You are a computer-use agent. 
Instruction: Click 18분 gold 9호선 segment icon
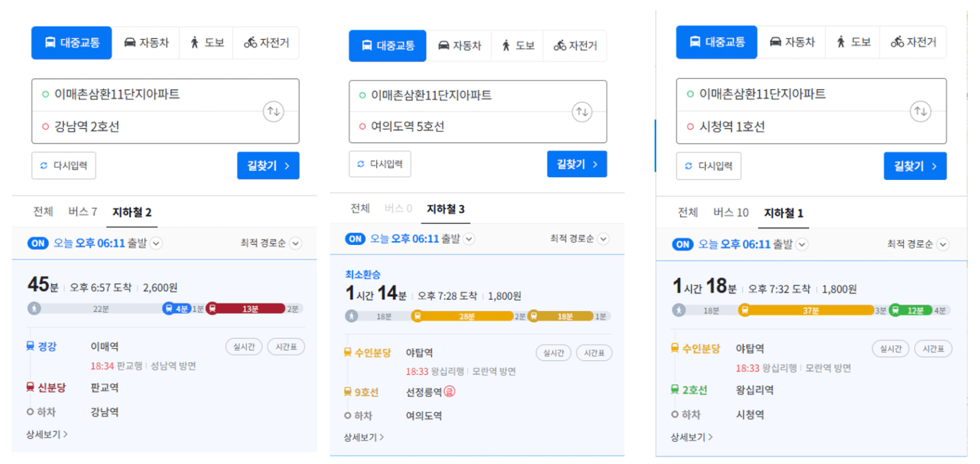533,316
